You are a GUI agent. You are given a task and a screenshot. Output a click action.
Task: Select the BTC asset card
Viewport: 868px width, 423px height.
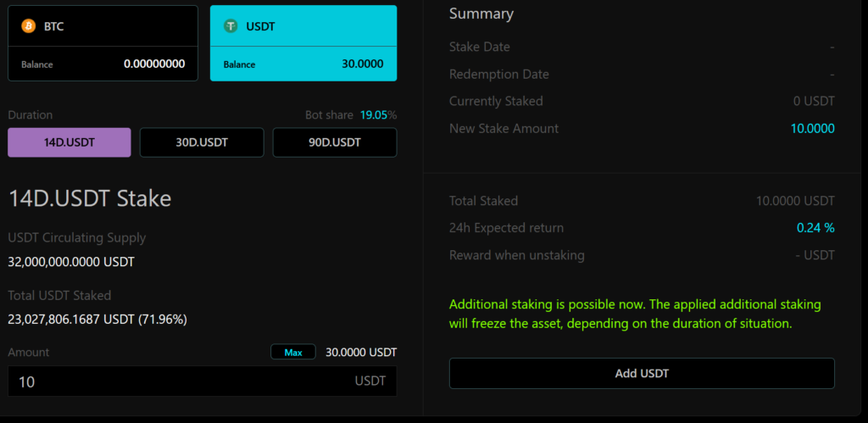point(103,42)
